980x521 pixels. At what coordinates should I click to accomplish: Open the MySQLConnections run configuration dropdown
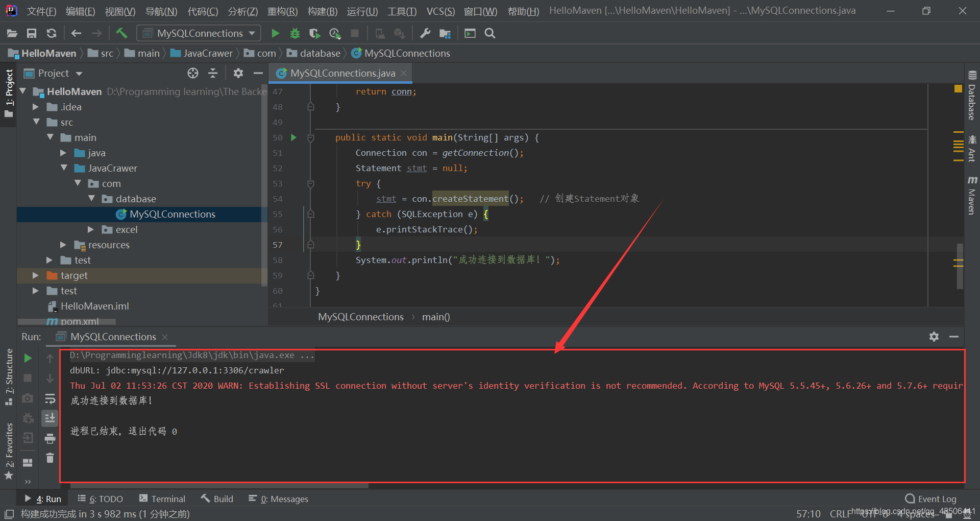(199, 33)
